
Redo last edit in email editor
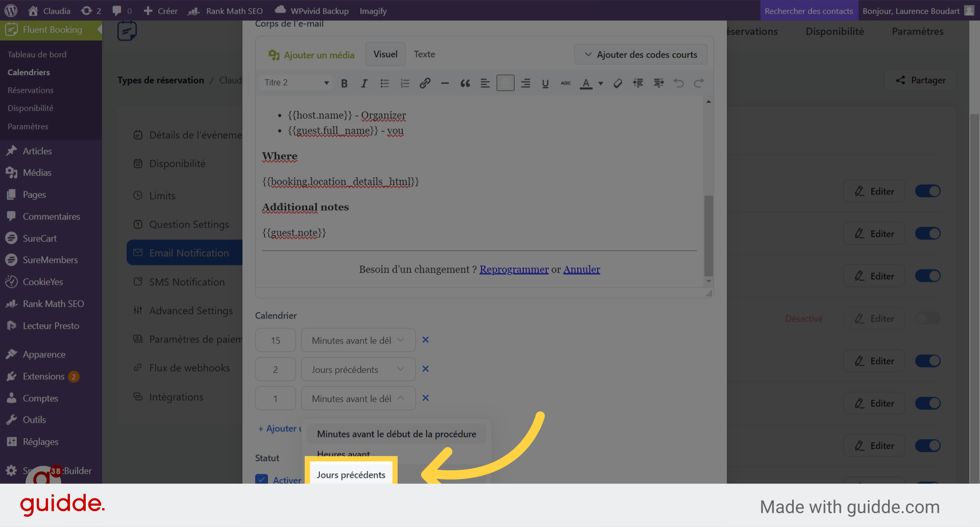pos(699,83)
